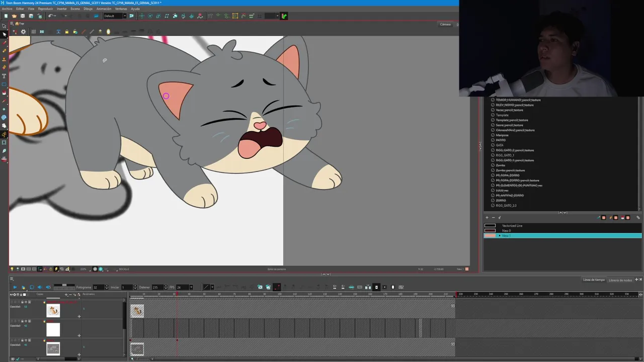Viewport: 644px width, 362px height.
Task: Open the FPS dropdown arrow
Action: point(191,287)
